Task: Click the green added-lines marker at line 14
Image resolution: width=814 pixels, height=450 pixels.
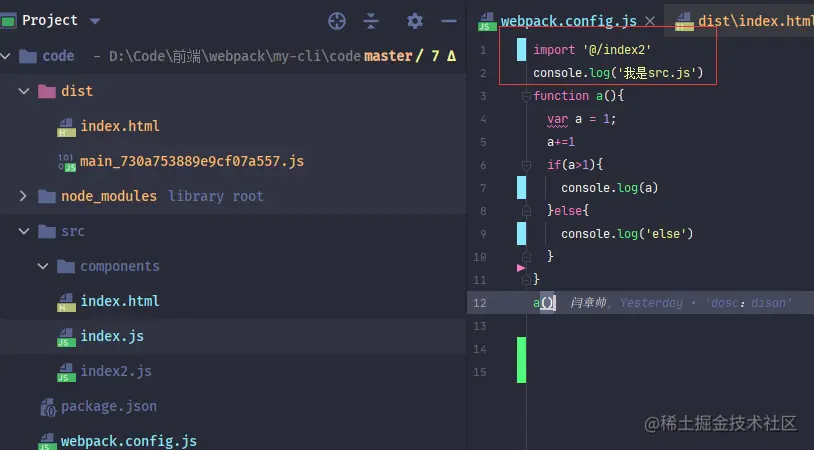Action: 521,360
